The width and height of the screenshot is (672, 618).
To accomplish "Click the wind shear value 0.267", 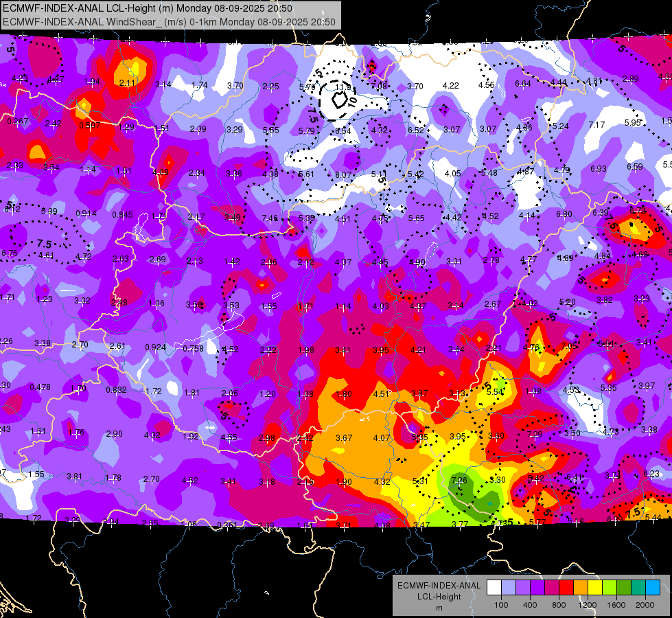I will 18,122.
